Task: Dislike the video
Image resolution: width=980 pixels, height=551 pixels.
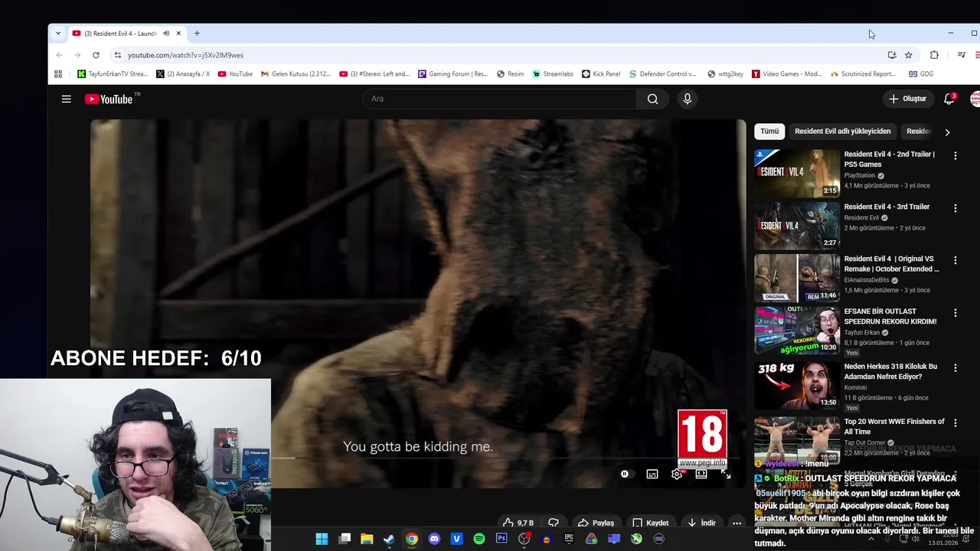Action: tap(554, 523)
